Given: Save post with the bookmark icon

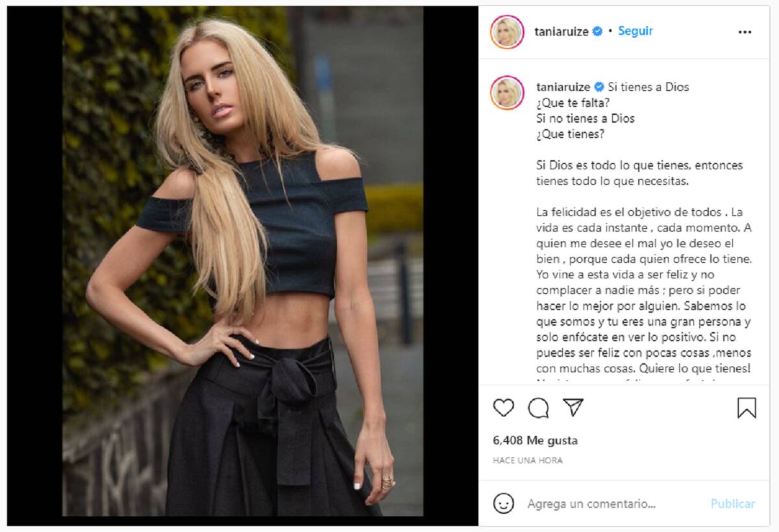Looking at the screenshot, I should click(747, 407).
